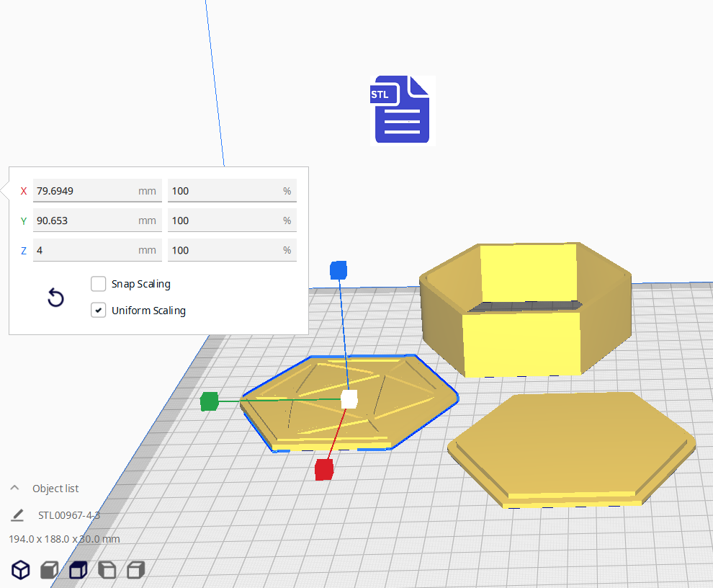
Task: Click the 3D perspective view cube icon
Action: pos(22,570)
